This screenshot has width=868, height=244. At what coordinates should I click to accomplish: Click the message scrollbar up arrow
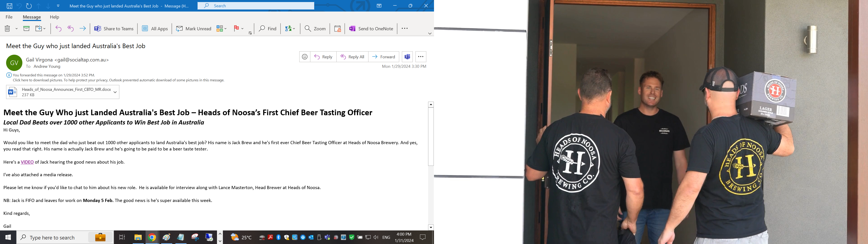[431, 104]
